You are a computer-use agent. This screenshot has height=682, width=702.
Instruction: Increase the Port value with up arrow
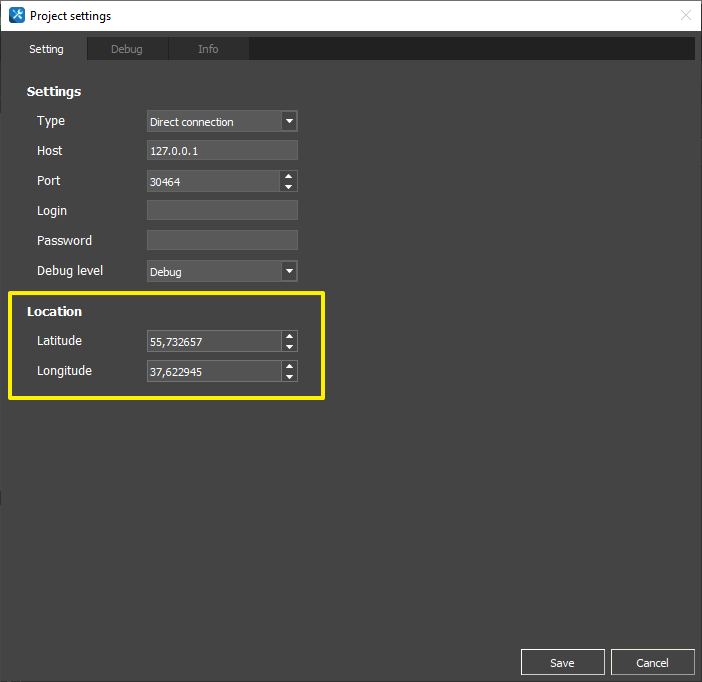coord(289,176)
